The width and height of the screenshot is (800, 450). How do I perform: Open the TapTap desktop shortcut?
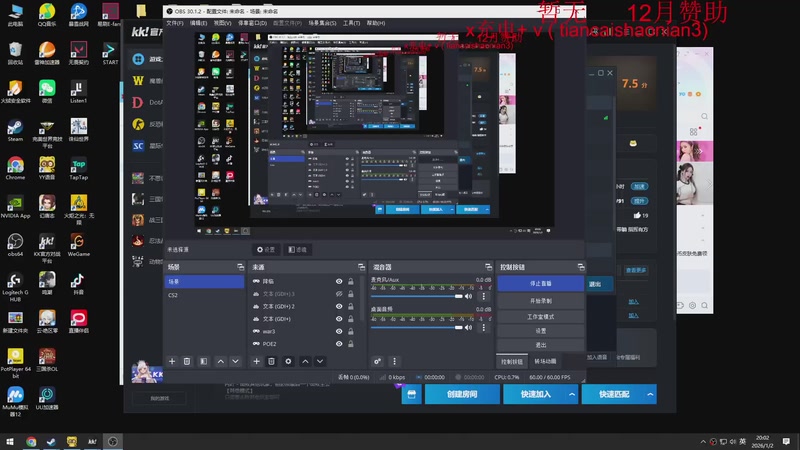78,169
